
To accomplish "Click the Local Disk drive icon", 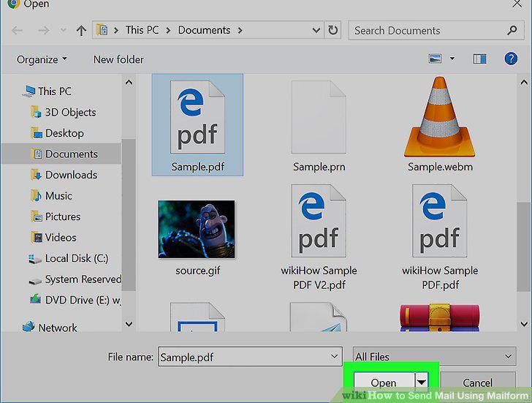I will tap(34, 259).
